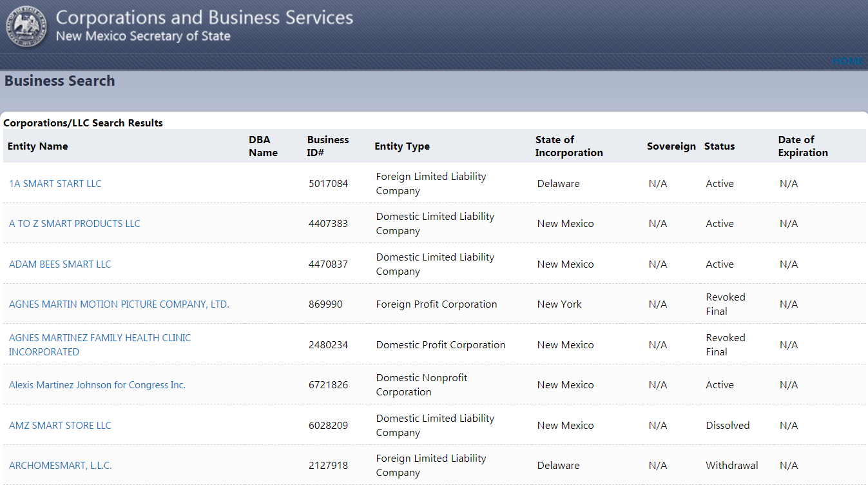
Task: Click the State of Incorporation column header
Action: pos(569,146)
